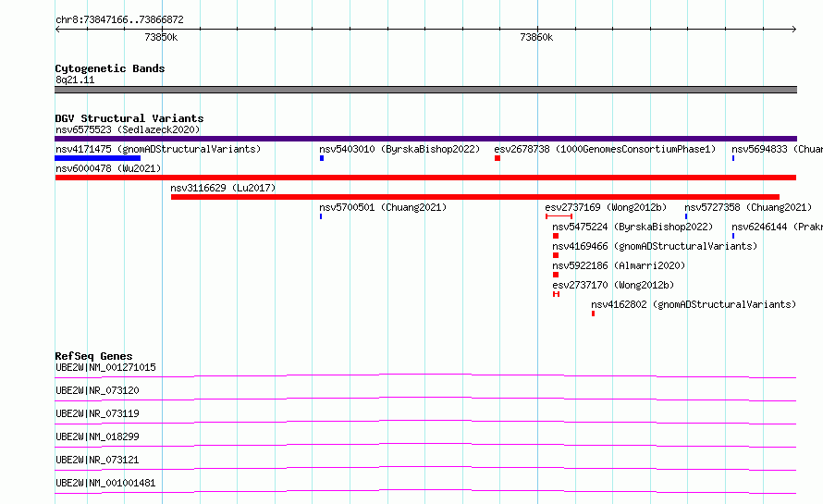The width and height of the screenshot is (823, 504).
Task: Click blue marker under nsv5694833
Action: tap(733, 158)
